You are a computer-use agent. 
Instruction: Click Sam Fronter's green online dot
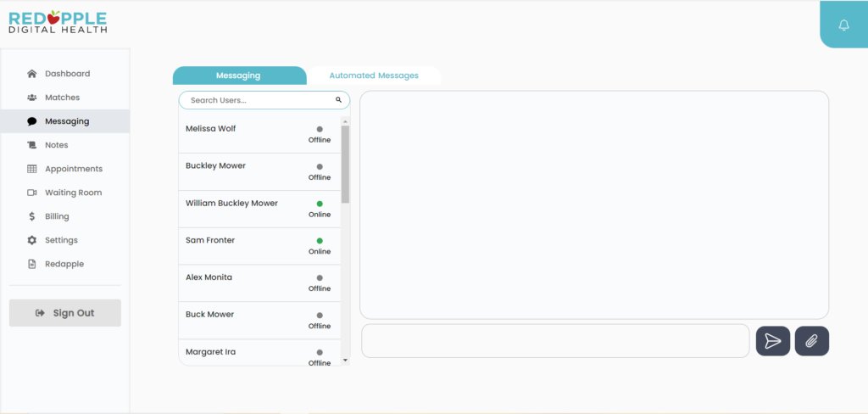320,241
